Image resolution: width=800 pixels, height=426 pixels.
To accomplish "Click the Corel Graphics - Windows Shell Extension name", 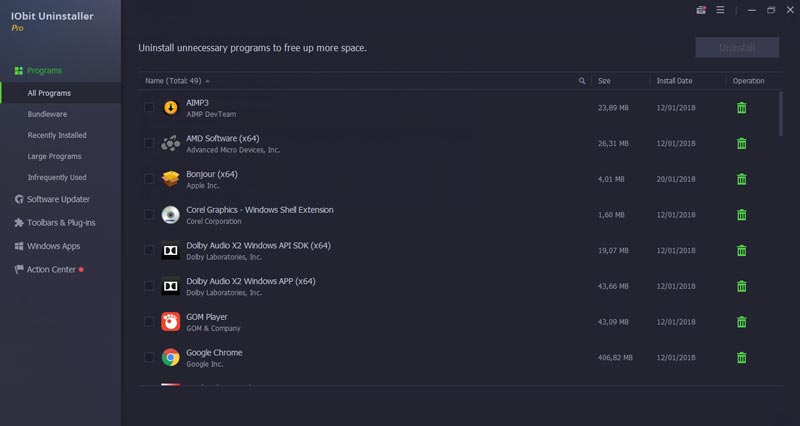I will click(260, 210).
